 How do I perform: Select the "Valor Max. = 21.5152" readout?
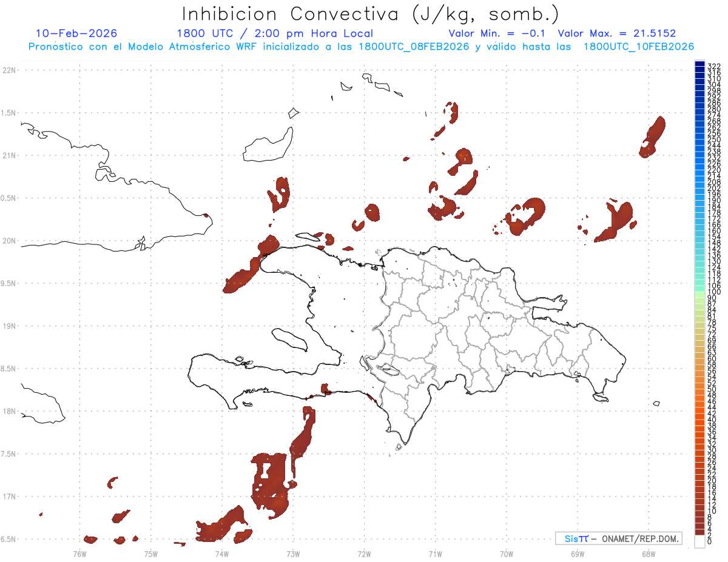coord(616,33)
